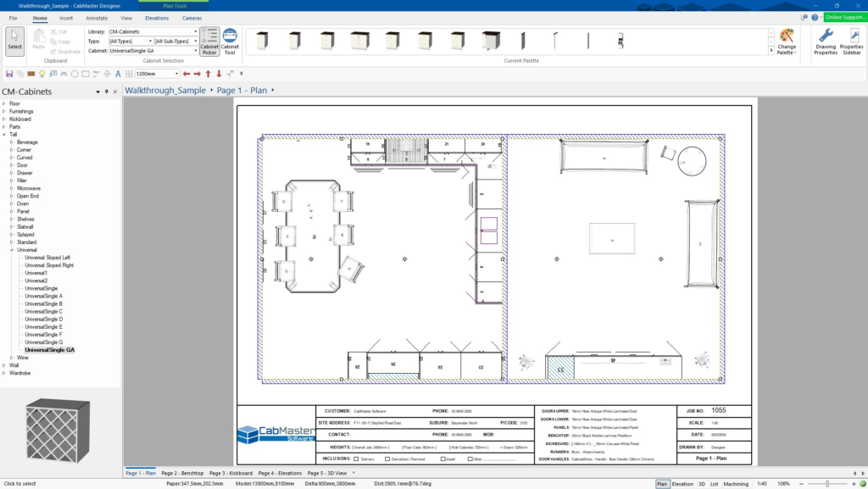Activate the Cabinet Tool

pos(230,41)
